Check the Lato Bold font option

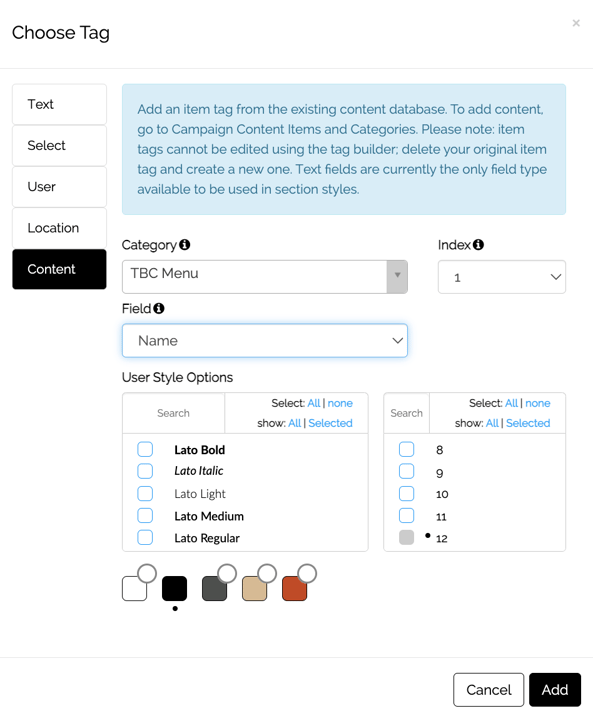[145, 449]
